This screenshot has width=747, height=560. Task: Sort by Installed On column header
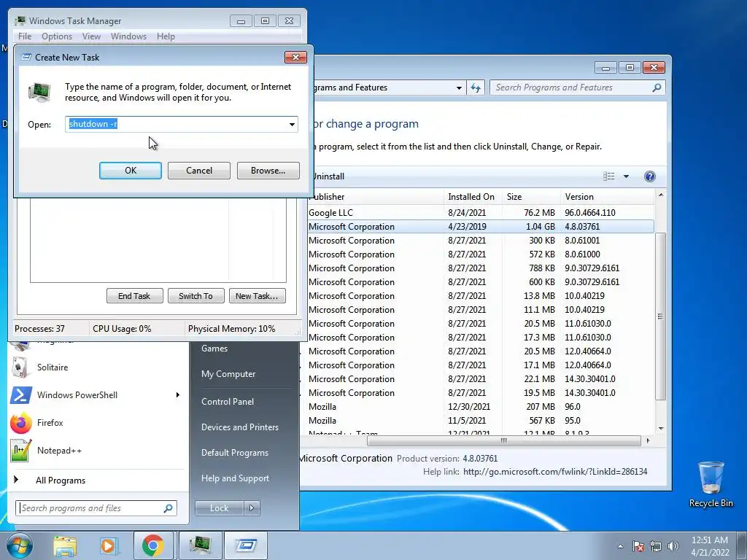point(472,197)
